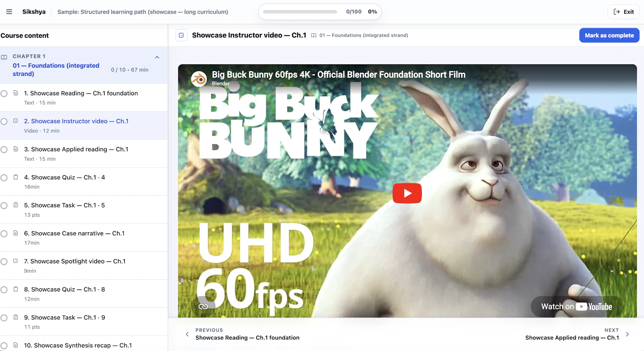Click document icon for Showcase Reading lesson

coord(16,93)
